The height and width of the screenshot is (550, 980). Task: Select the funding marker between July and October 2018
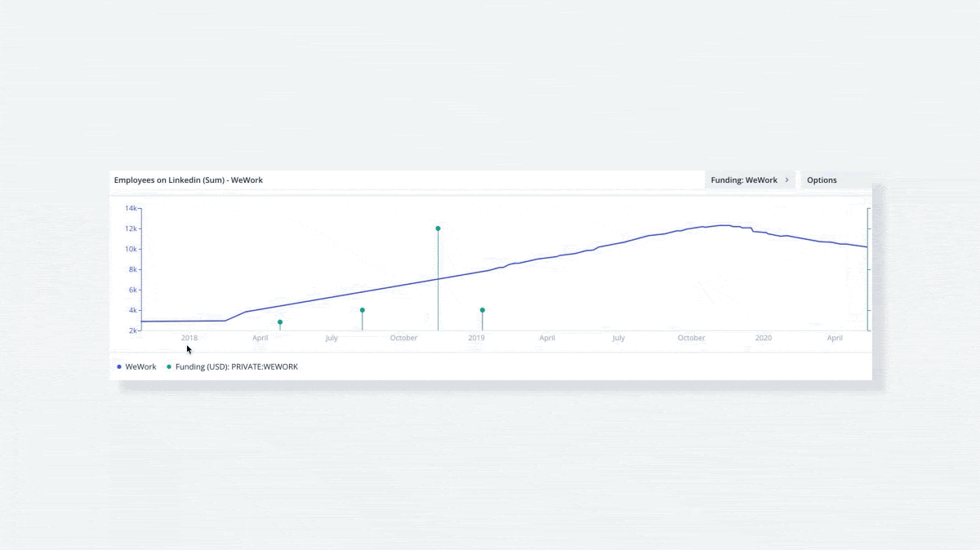tap(362, 310)
